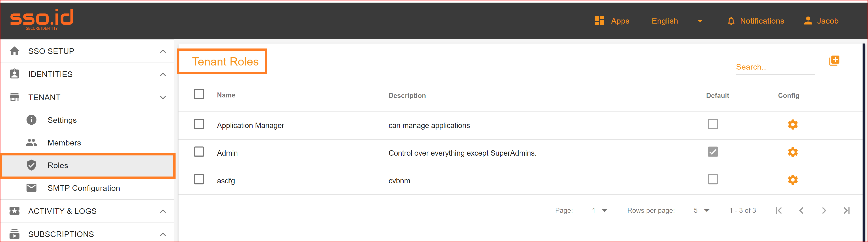Click the add new role icon
Viewport: 868px width, 242px height.
834,61
